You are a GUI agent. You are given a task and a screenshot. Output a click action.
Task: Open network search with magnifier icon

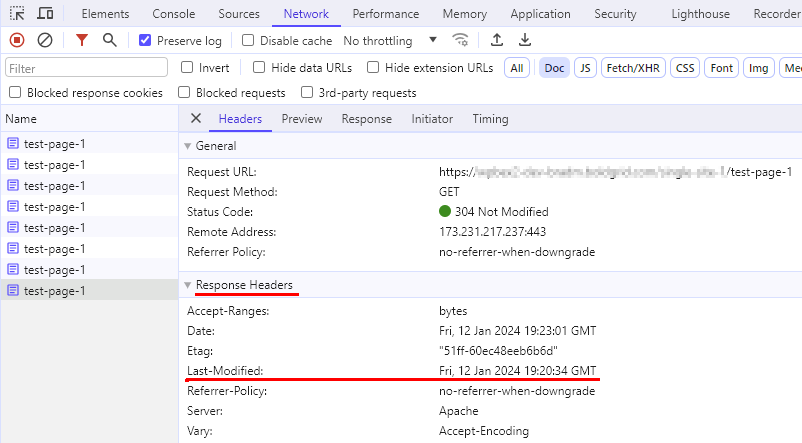pos(109,40)
